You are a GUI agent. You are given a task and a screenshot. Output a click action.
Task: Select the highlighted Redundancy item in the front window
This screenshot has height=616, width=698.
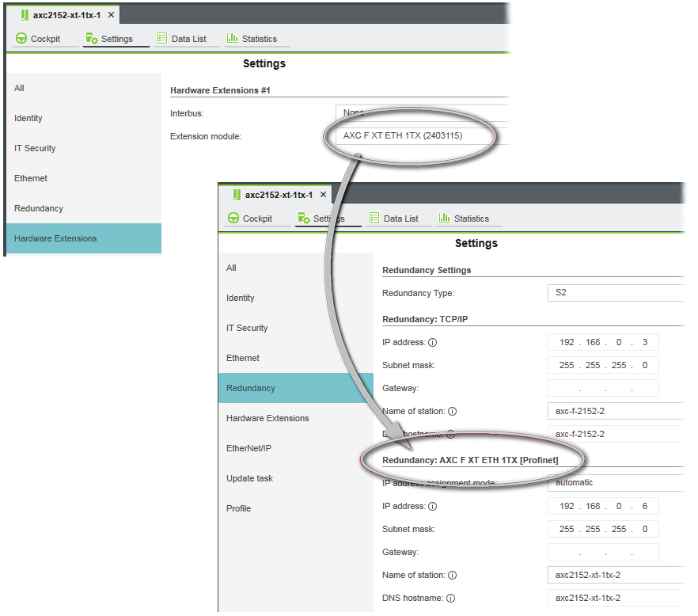(x=296, y=389)
